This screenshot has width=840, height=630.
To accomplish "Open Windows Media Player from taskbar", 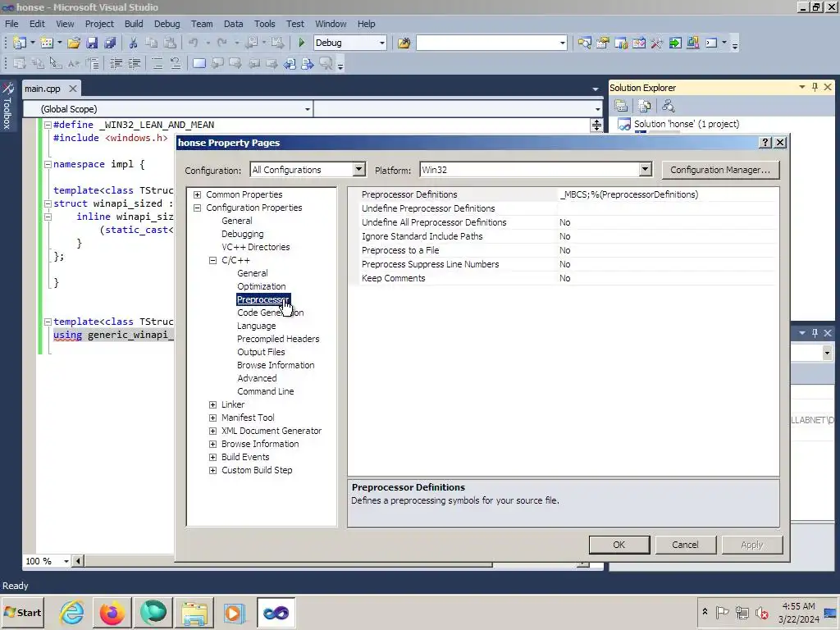I will pyautogui.click(x=234, y=612).
